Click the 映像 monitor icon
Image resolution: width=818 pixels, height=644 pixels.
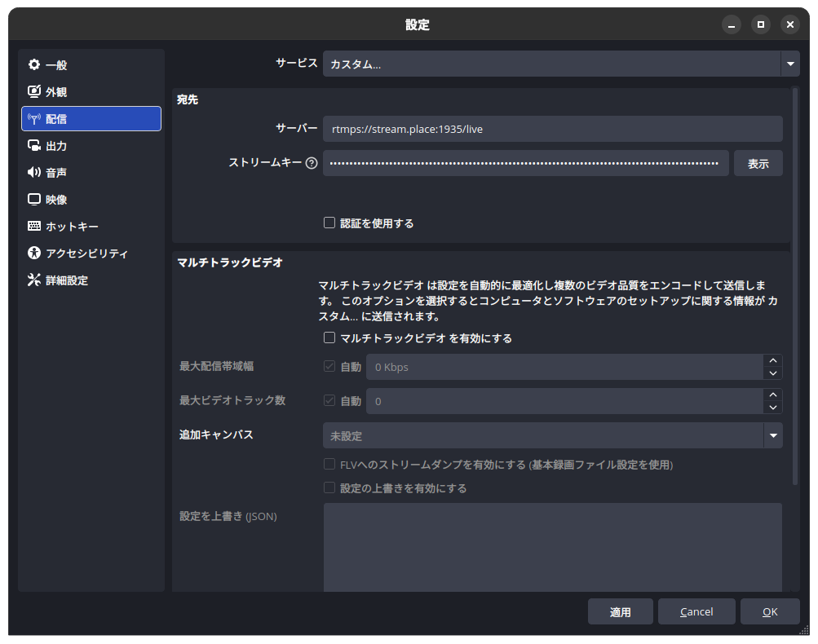33,200
